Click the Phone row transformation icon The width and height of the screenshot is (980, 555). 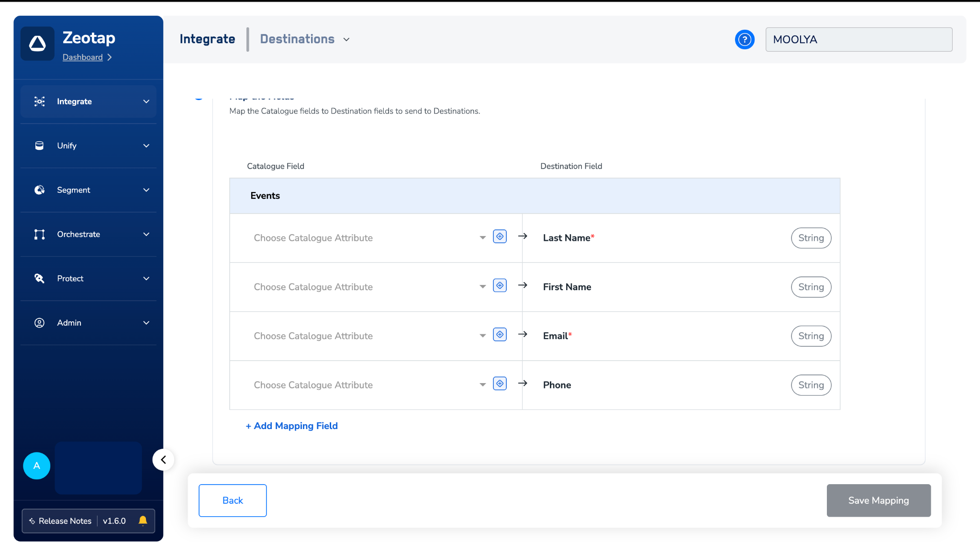pyautogui.click(x=500, y=384)
